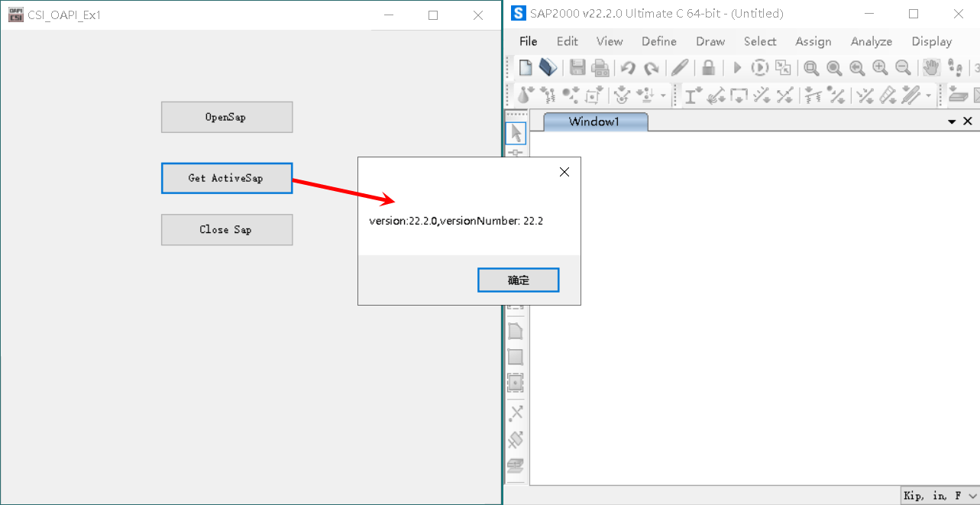Click the CSI_OAPI_Ex1 window title
The height and width of the screenshot is (505, 980).
click(64, 15)
